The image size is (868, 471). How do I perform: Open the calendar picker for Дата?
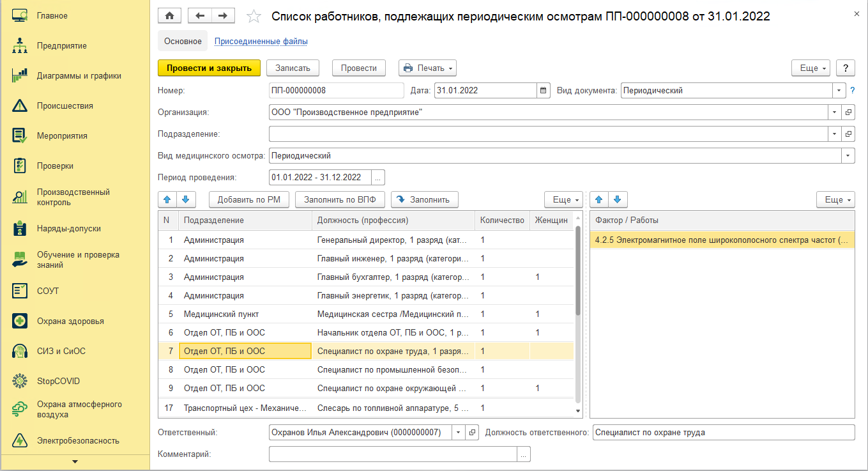[x=543, y=91]
